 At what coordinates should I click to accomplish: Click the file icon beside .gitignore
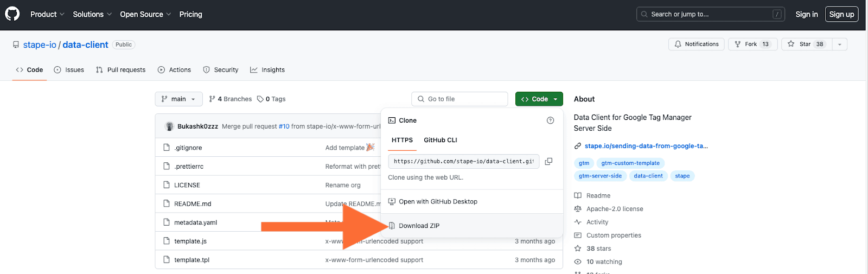pos(167,148)
